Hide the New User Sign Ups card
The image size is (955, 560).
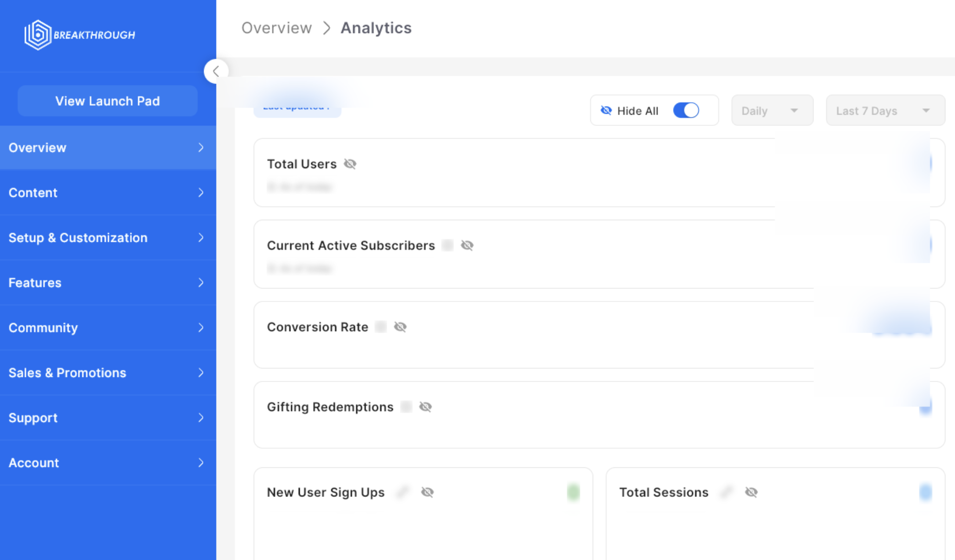tap(427, 492)
